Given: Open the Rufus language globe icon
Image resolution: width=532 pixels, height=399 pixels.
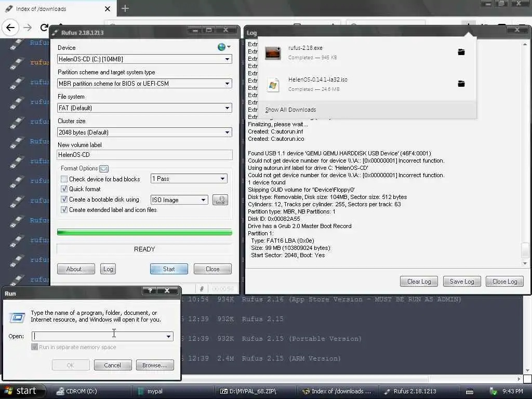Looking at the screenshot, I should [222, 47].
